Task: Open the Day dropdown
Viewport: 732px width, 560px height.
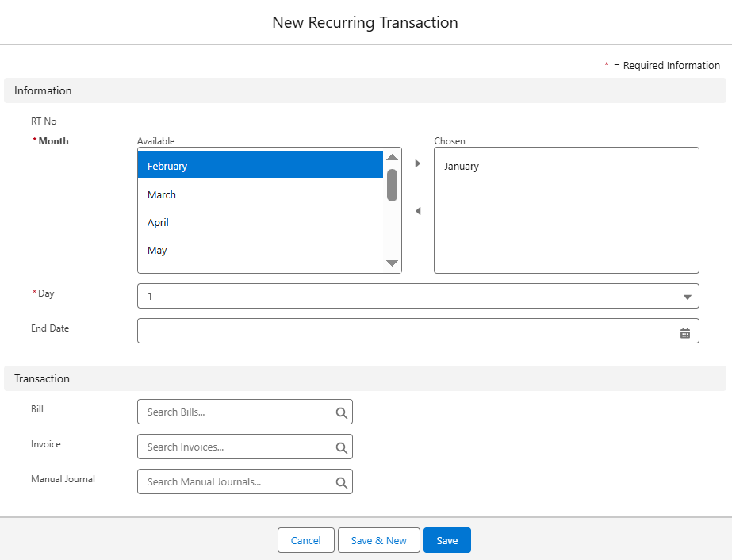Action: 418,297
